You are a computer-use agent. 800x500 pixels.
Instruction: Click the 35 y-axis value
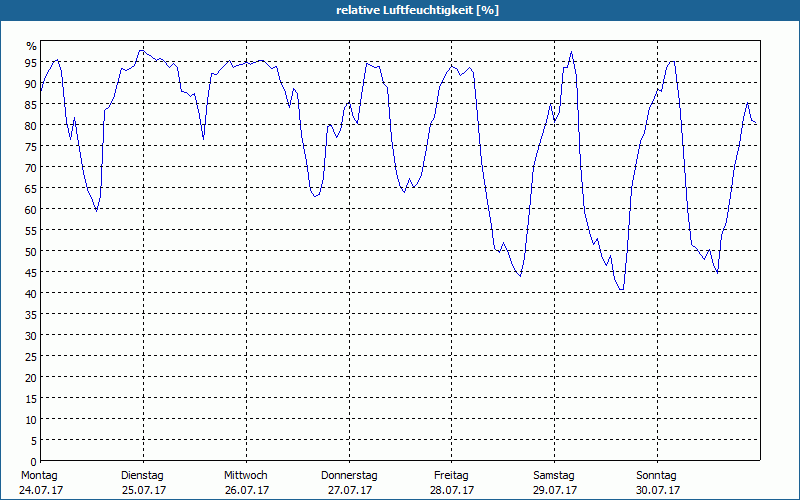[32, 315]
